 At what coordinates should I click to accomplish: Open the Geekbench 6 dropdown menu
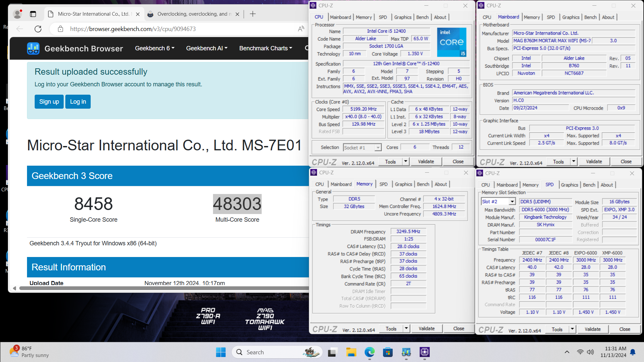155,48
